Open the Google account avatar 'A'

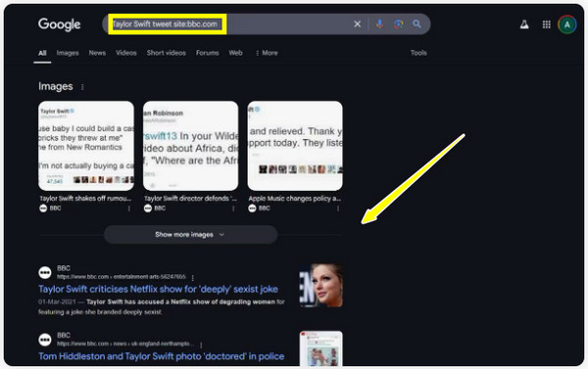point(567,24)
